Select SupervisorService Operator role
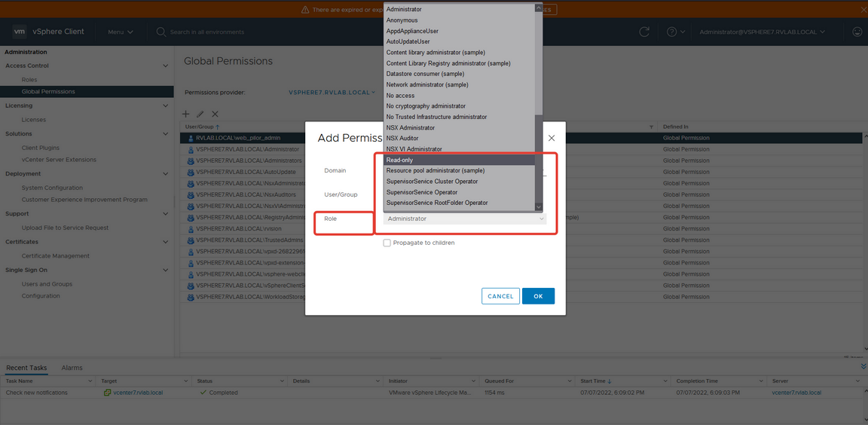This screenshot has height=425, width=868. tap(459, 192)
